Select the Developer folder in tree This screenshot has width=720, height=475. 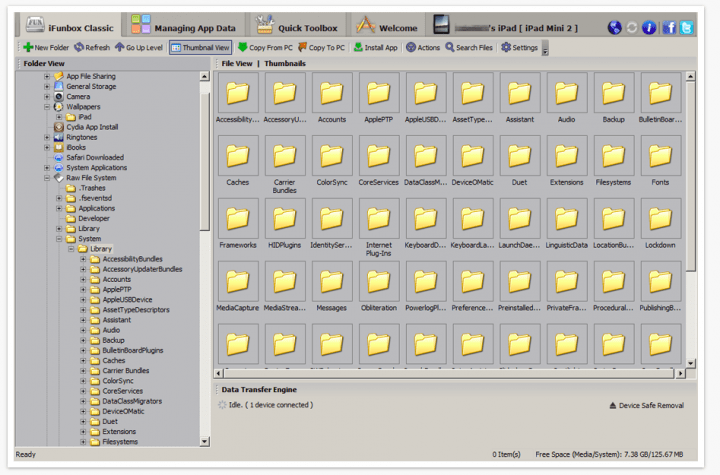tap(94, 218)
